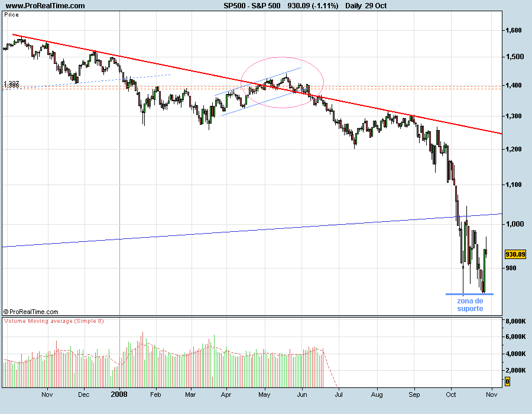The image size is (532, 414).
Task: Click the Daily timeframe label
Action: [353, 6]
